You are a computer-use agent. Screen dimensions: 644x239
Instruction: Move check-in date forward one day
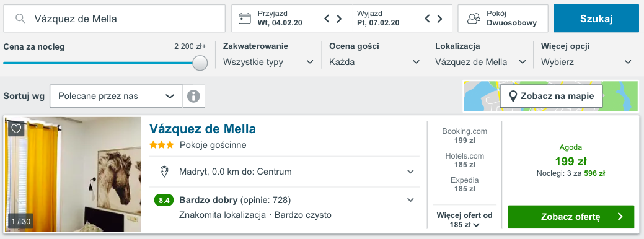[339, 19]
